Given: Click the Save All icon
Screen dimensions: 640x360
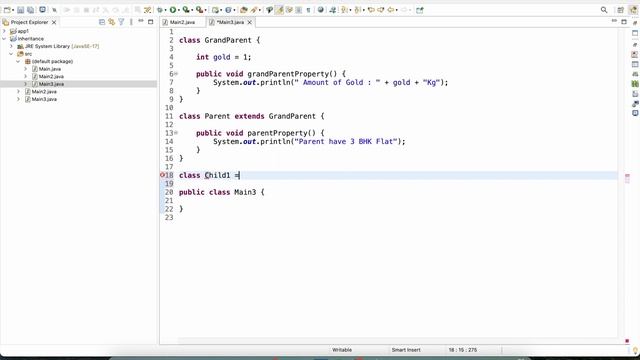Looking at the screenshot, I should point(30,10).
